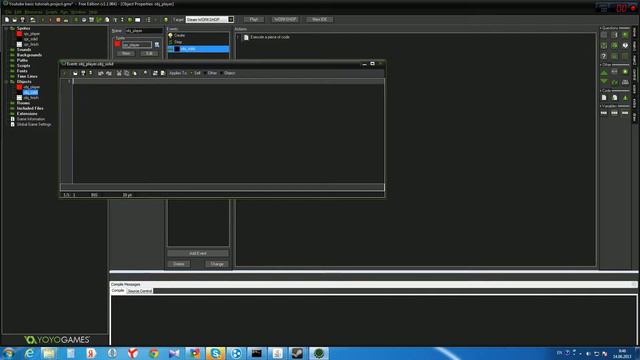This screenshot has height=360, width=640.
Task: Collapse the Questions actions section
Action: tap(601, 28)
